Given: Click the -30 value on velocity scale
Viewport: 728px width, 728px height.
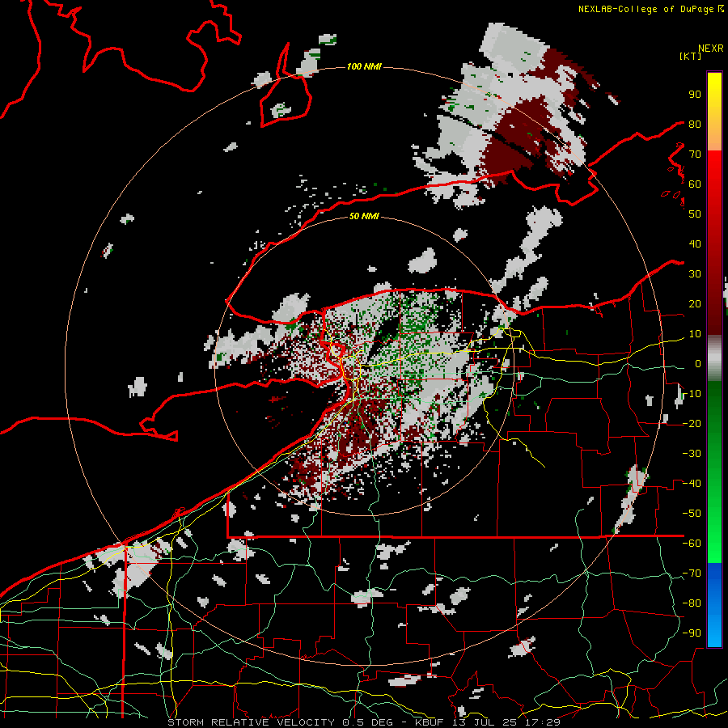Looking at the screenshot, I should point(692,454).
